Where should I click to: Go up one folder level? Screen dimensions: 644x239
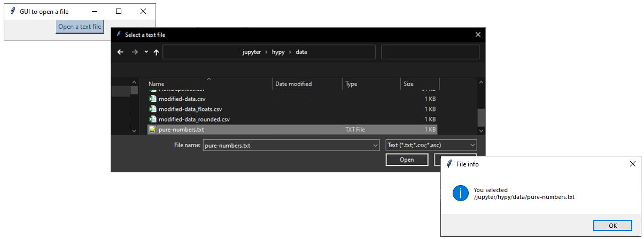tap(156, 52)
